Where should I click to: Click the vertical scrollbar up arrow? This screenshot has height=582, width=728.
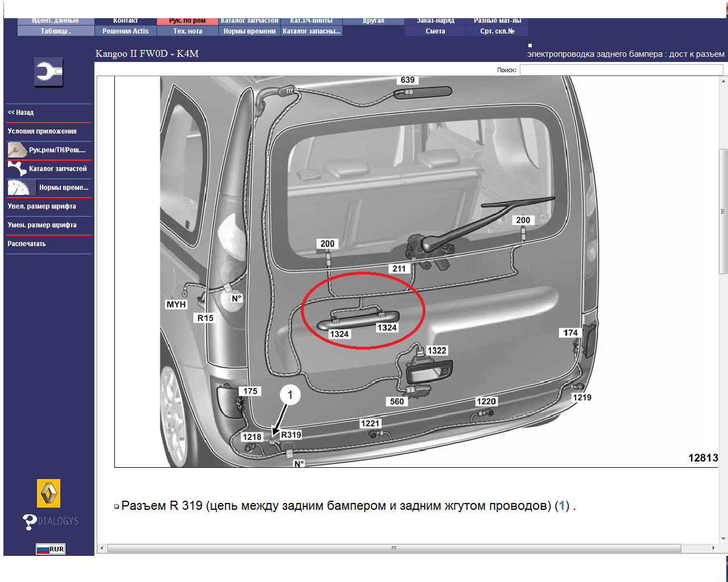[x=723, y=81]
